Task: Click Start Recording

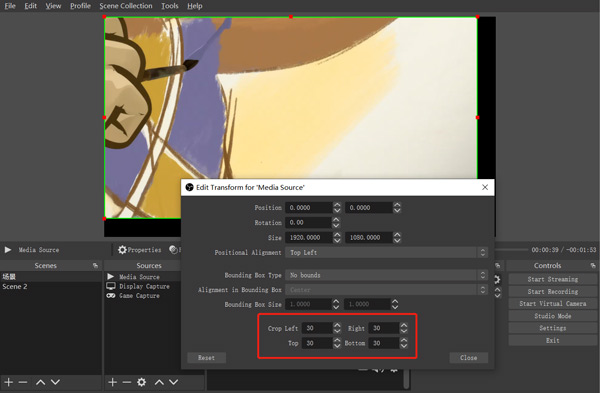Action: coord(553,291)
